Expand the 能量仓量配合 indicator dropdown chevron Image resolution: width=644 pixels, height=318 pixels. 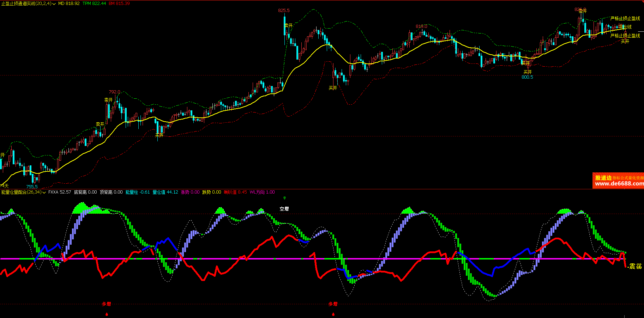[44, 192]
